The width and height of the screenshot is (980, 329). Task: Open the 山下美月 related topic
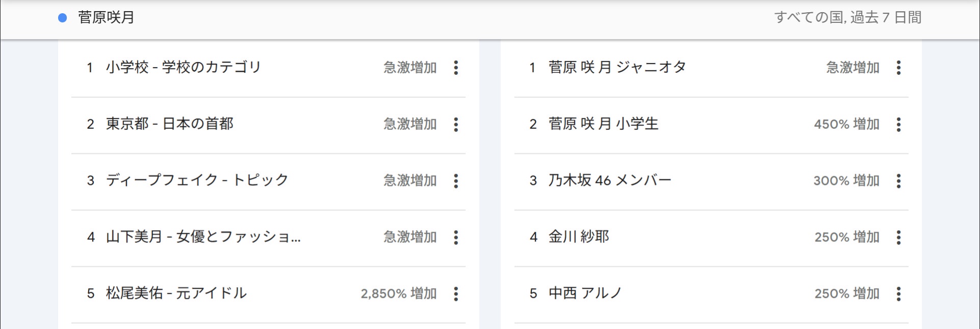[203, 237]
